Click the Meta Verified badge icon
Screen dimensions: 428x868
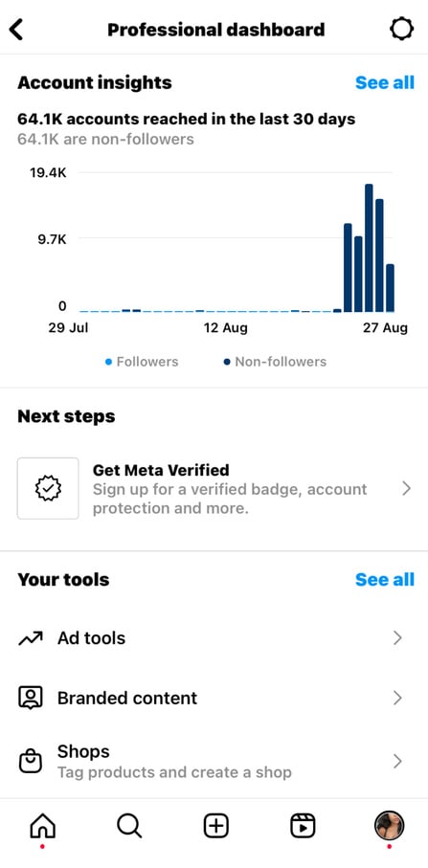pyautogui.click(x=48, y=488)
